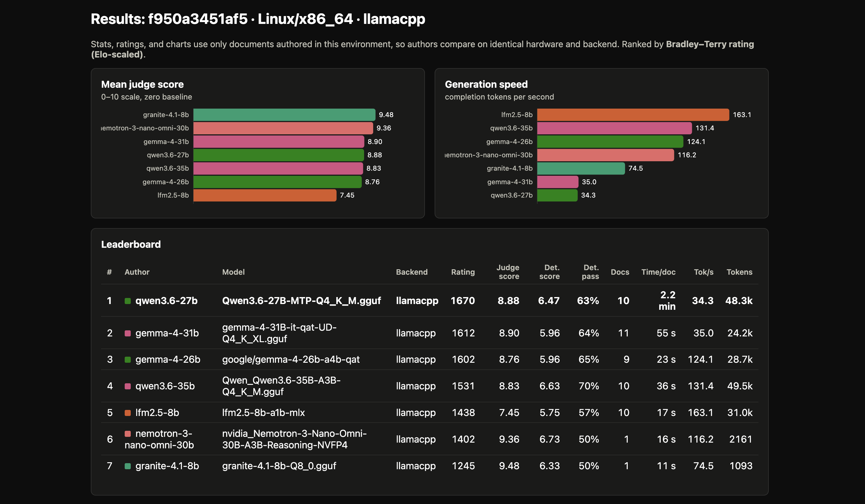Click the Generation speed chart title
Screen dimensions: 865x504
coord(486,84)
